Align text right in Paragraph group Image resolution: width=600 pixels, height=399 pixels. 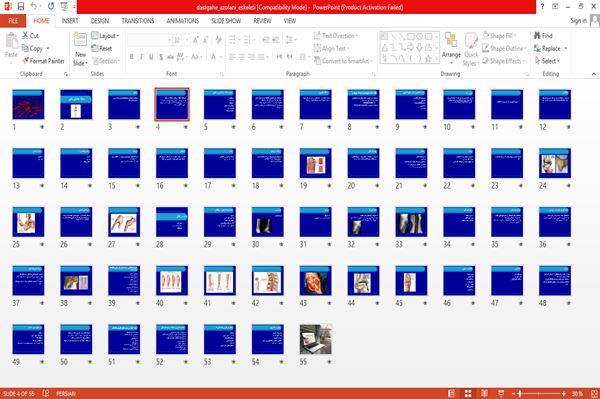click(x=251, y=57)
